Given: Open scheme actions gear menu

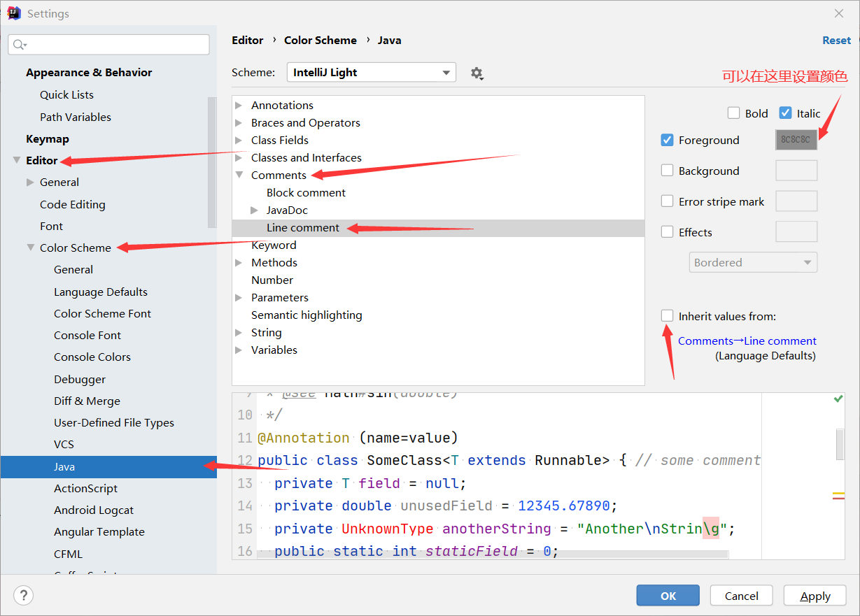Looking at the screenshot, I should coord(477,73).
